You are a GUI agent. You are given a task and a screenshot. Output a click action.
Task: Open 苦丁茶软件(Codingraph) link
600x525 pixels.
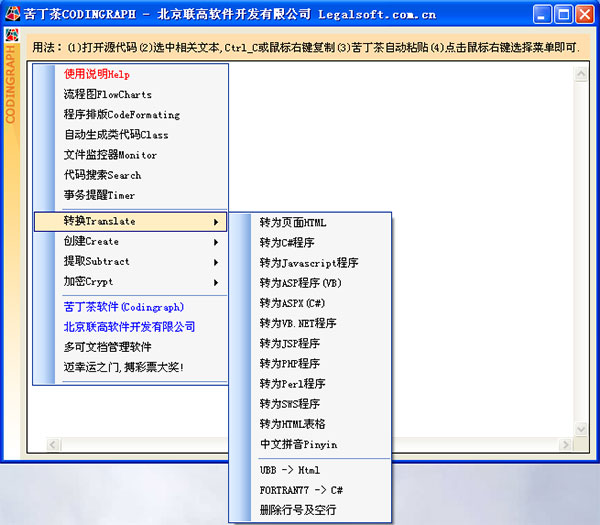pyautogui.click(x=130, y=307)
